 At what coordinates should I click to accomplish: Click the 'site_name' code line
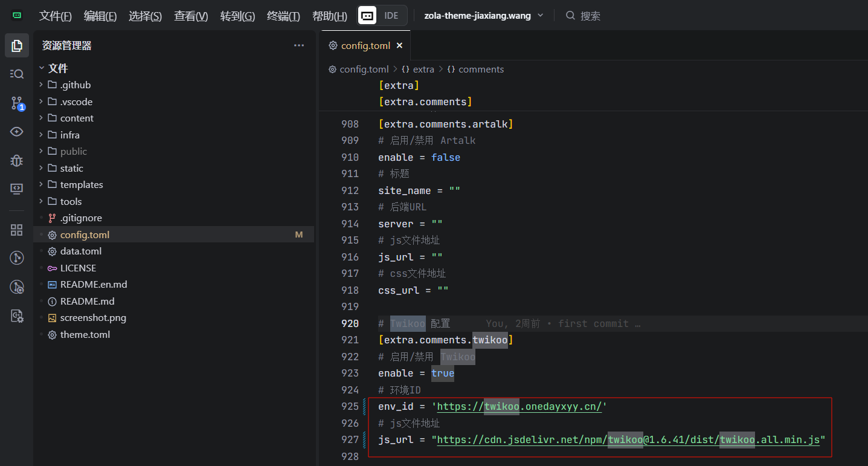[419, 190]
